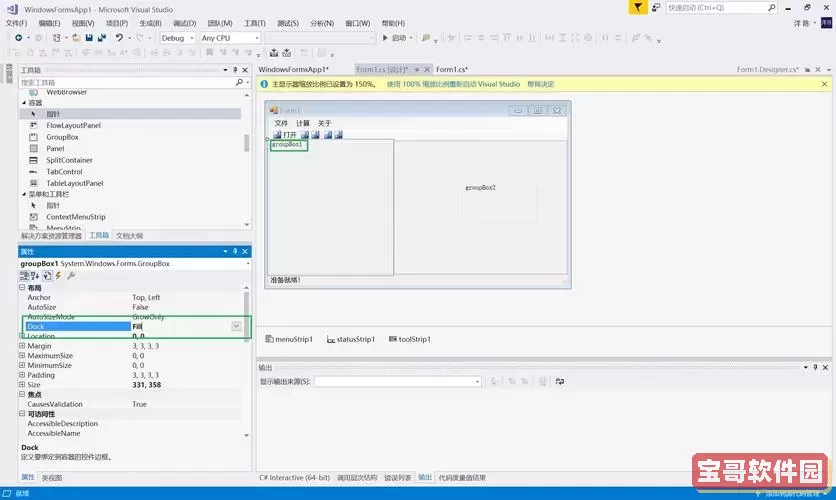
Task: Collapse the 容器 toolbox group
Action: 23,102
